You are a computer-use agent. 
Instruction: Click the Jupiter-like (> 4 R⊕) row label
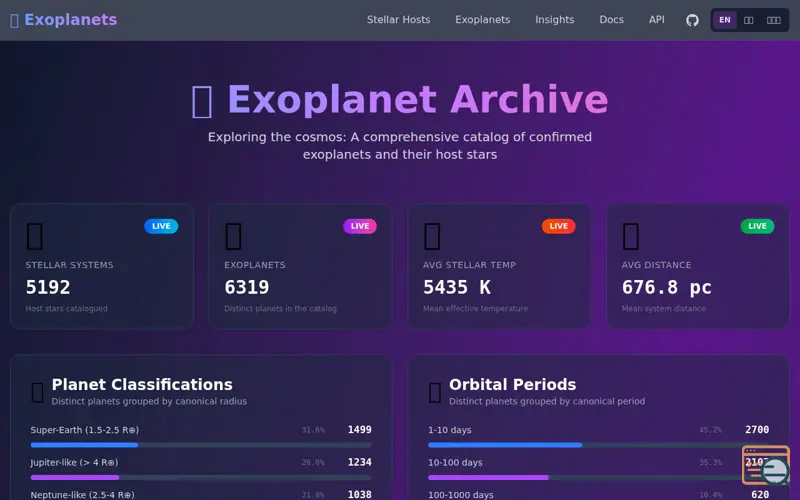click(x=74, y=462)
